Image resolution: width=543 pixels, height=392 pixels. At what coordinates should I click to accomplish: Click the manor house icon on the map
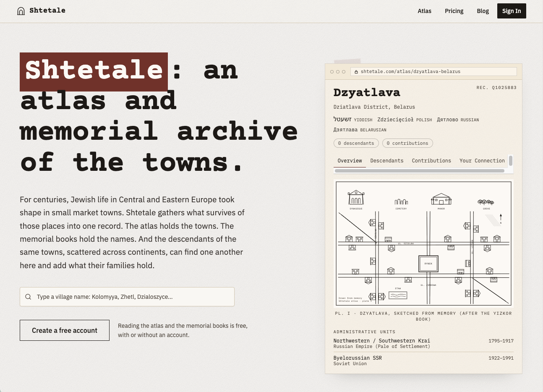pyautogui.click(x=441, y=199)
